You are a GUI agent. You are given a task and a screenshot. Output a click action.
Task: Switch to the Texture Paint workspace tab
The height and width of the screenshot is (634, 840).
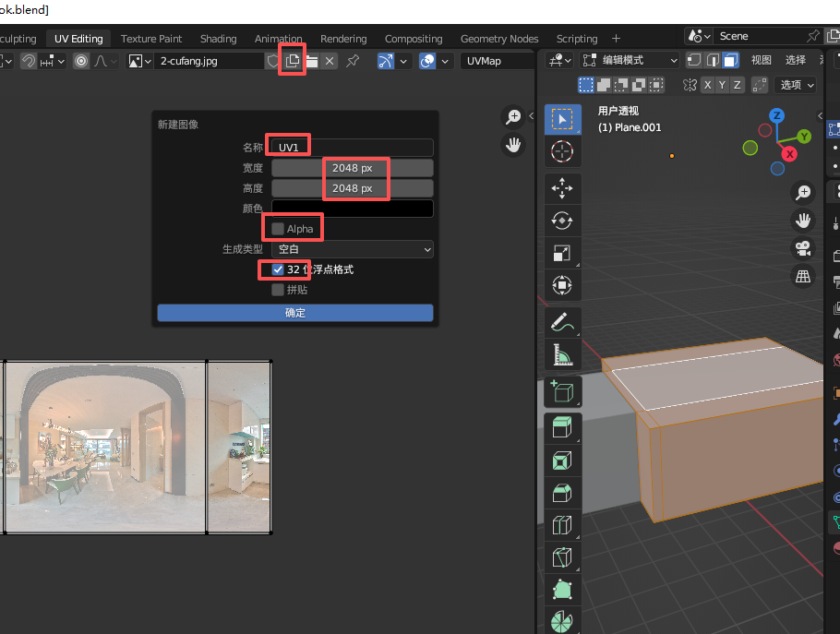click(151, 39)
